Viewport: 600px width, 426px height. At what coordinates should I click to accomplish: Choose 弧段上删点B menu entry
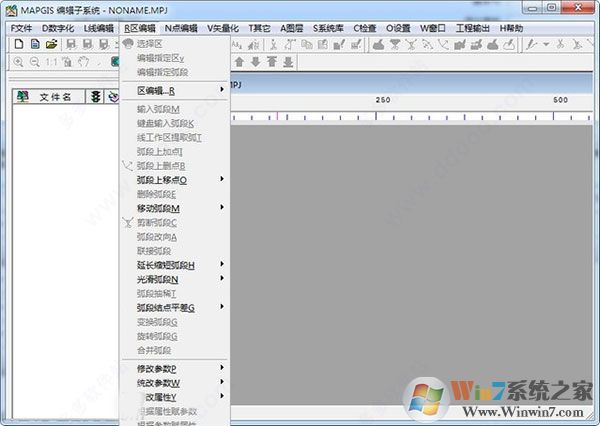(176, 166)
